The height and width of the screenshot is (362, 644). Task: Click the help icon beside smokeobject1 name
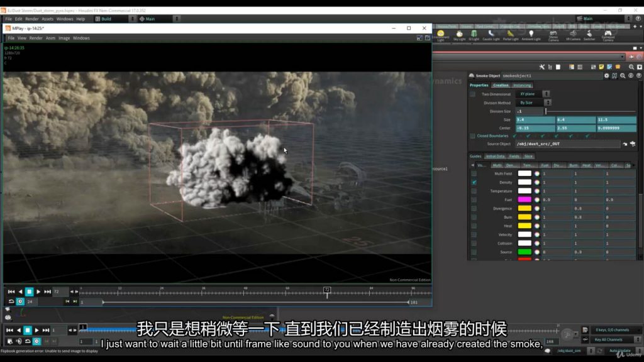point(639,76)
